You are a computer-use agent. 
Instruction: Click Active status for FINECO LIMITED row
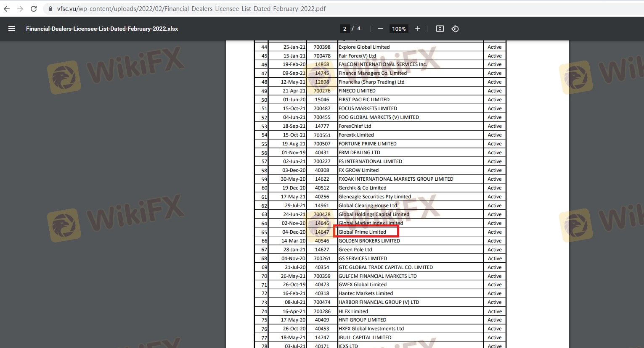(x=494, y=91)
